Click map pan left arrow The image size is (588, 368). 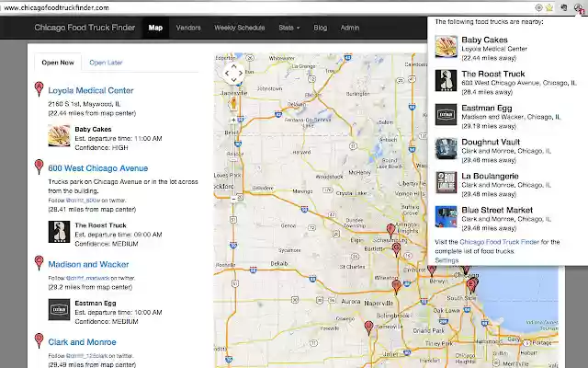click(227, 73)
